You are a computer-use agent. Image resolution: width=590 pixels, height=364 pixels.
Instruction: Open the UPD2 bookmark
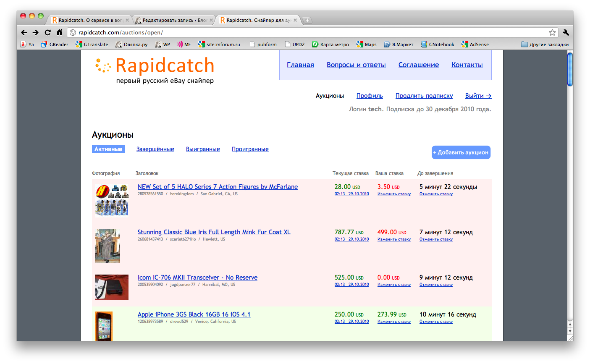point(294,44)
